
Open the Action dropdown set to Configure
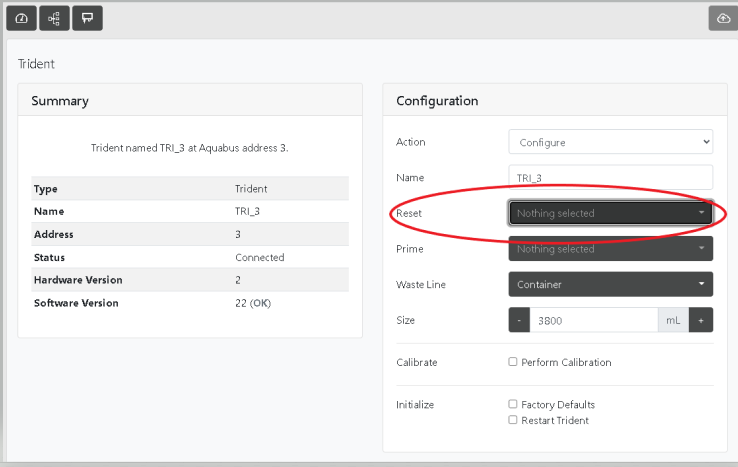610,142
